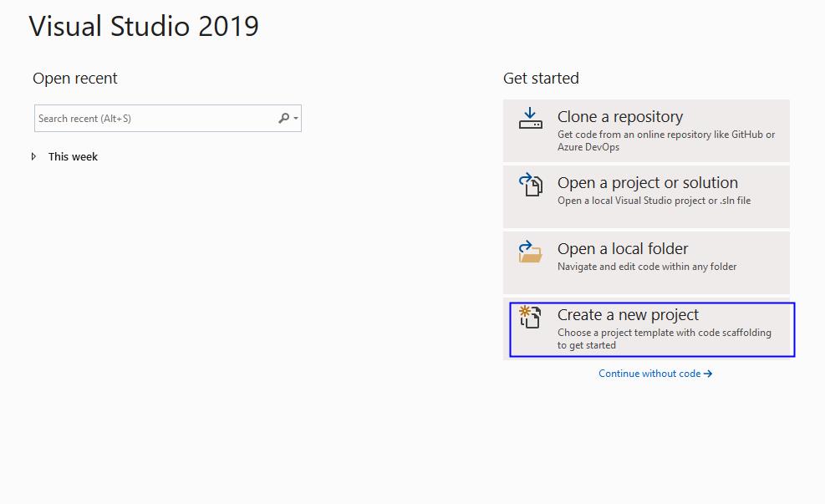Screen dimensions: 825x504
Task: Click the Open recent heading
Action: [x=75, y=79]
